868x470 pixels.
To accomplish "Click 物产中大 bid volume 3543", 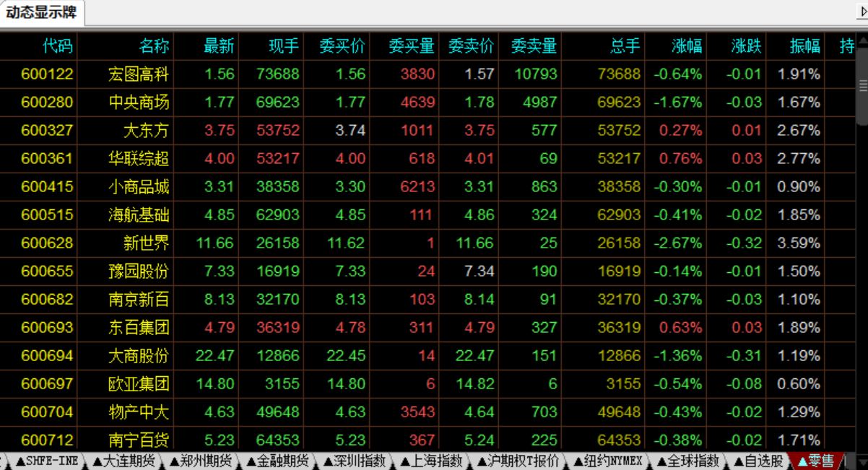I will point(417,412).
